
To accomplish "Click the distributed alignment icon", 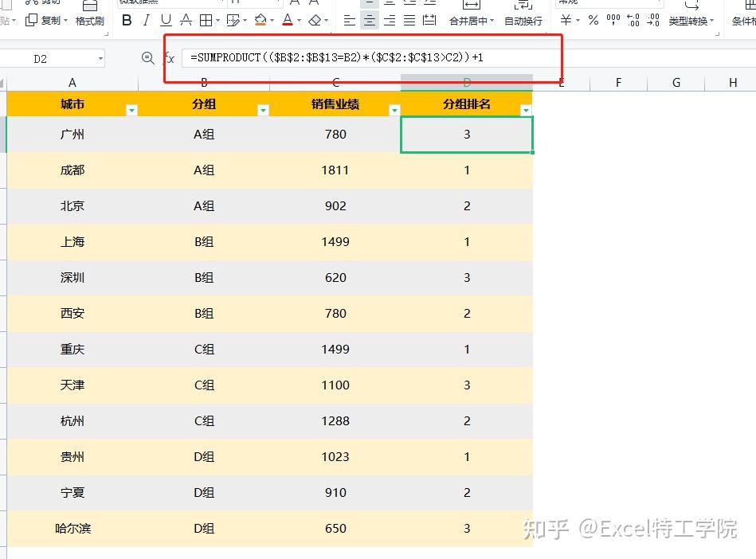I will pyautogui.click(x=429, y=20).
